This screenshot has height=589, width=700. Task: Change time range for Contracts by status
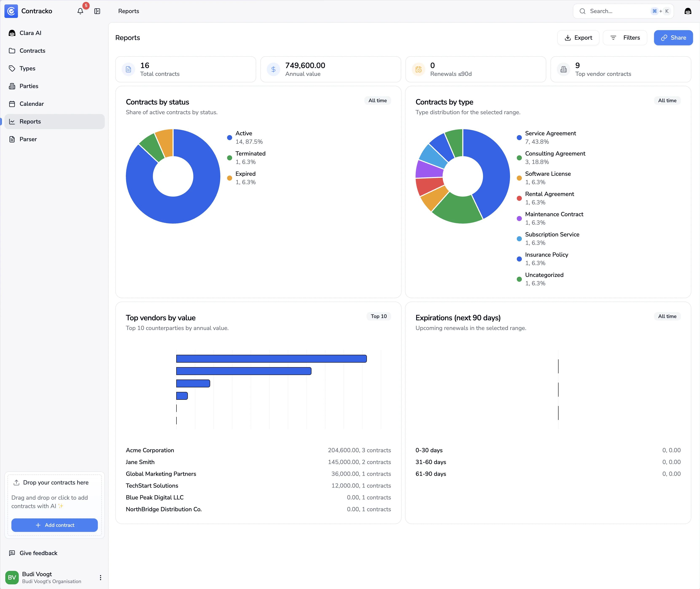pos(378,100)
